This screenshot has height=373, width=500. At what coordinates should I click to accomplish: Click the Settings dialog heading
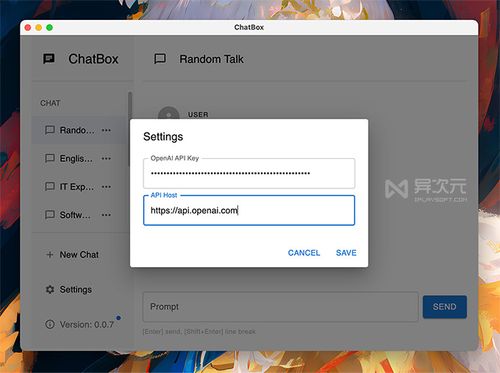[x=163, y=137]
